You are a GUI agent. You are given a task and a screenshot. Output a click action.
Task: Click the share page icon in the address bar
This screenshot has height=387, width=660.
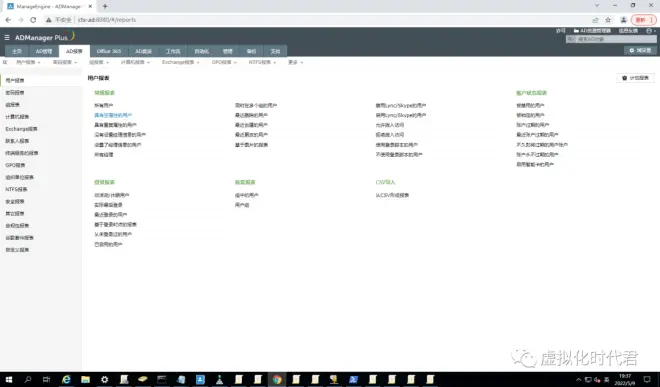point(595,20)
